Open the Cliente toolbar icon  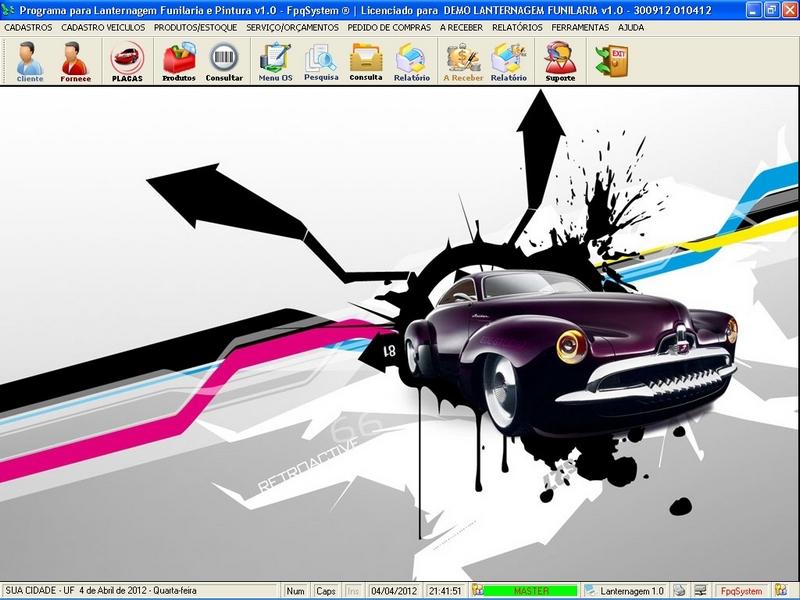coord(30,62)
